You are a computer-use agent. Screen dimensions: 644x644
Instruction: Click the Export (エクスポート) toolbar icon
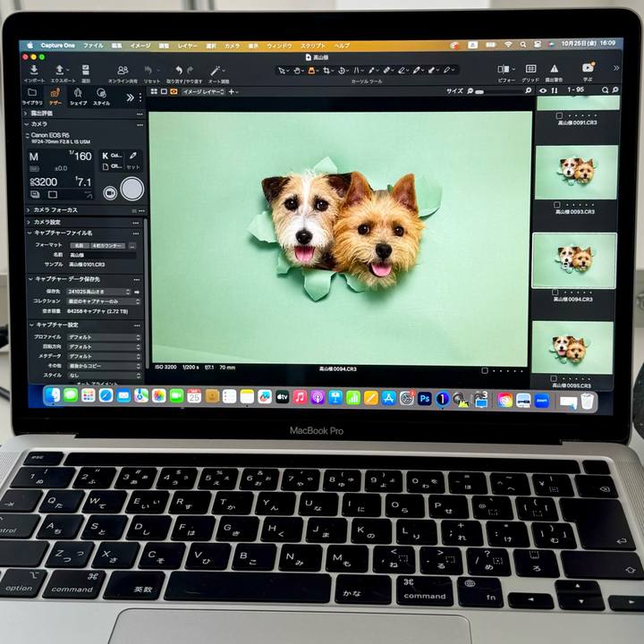[x=60, y=70]
